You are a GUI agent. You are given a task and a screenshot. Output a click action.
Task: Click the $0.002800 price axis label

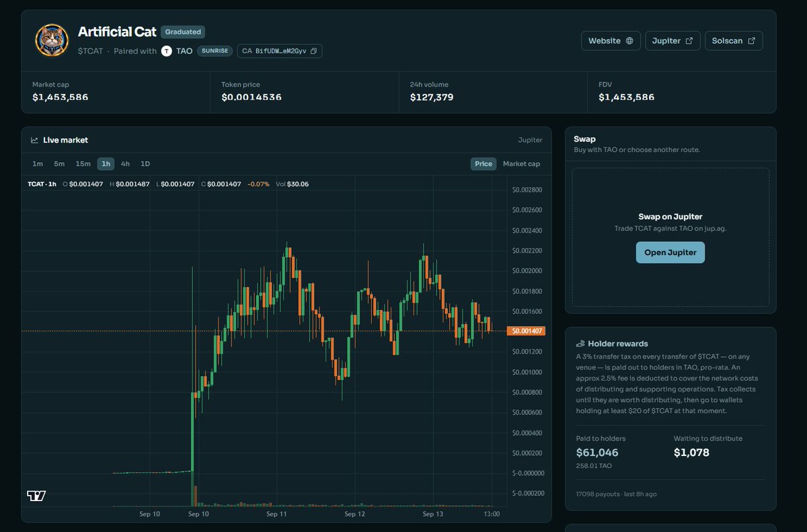527,190
